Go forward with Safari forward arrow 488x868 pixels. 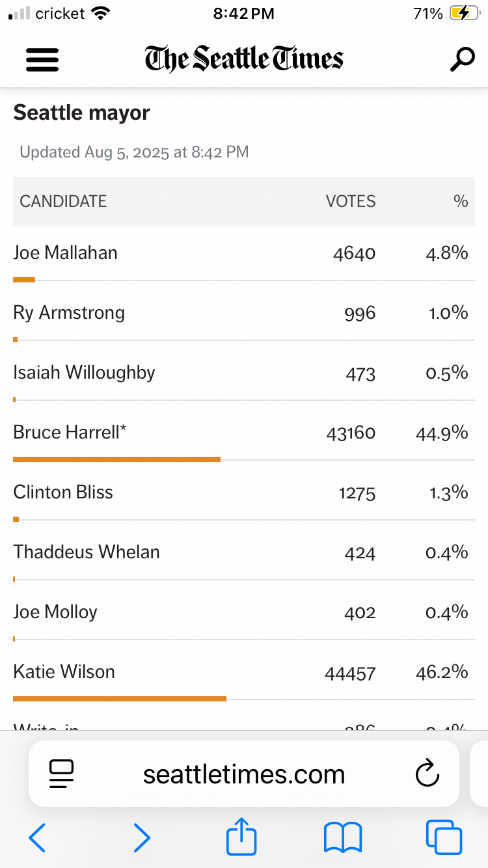[x=141, y=837]
